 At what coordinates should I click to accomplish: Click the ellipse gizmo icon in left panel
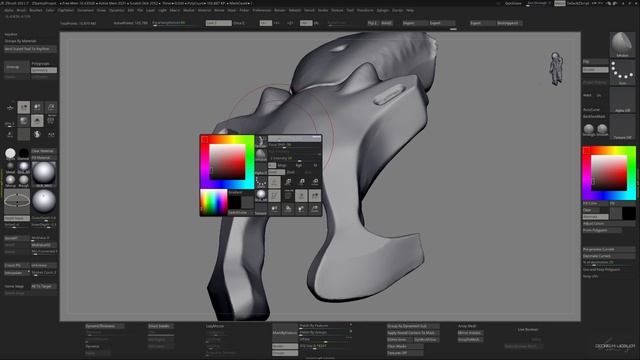click(17, 201)
